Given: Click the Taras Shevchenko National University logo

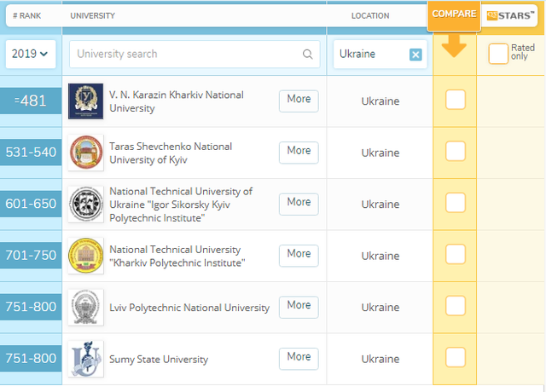Looking at the screenshot, I should coord(85,153).
